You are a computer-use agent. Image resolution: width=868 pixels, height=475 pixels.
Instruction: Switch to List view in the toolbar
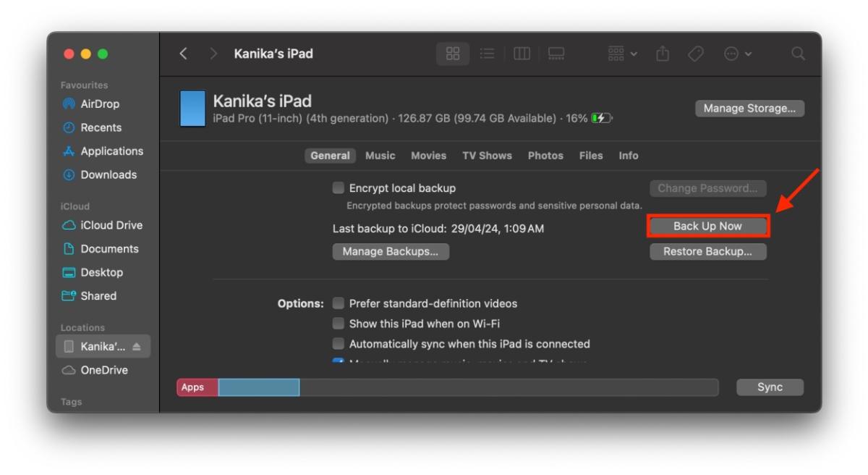(x=487, y=53)
